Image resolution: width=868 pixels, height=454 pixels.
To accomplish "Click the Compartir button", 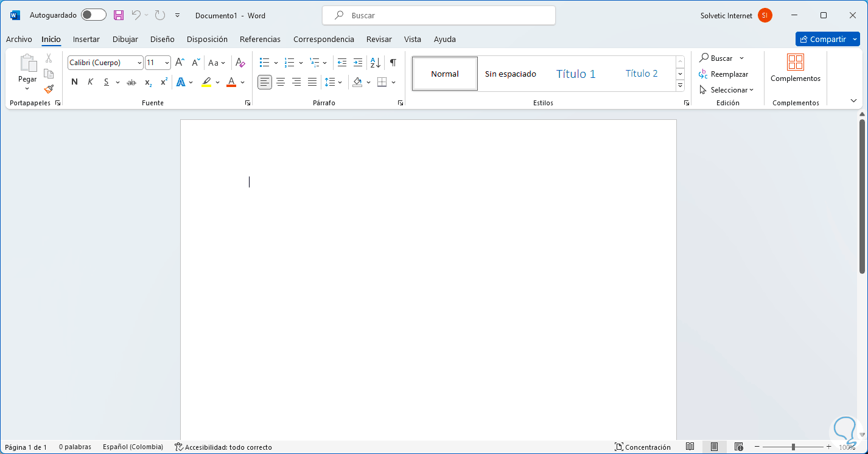I will tap(827, 38).
